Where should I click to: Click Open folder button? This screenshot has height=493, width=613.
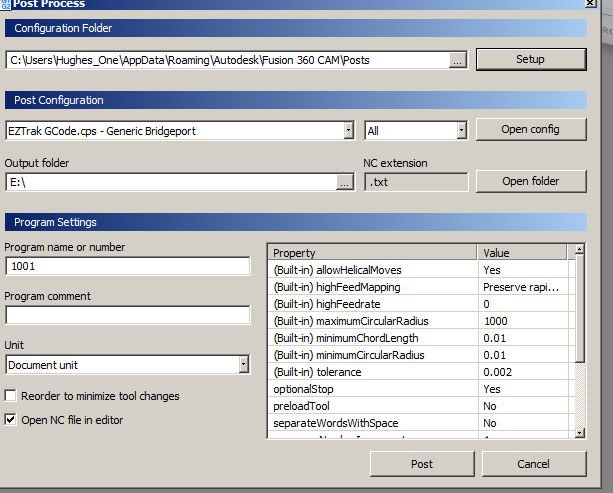coord(531,181)
